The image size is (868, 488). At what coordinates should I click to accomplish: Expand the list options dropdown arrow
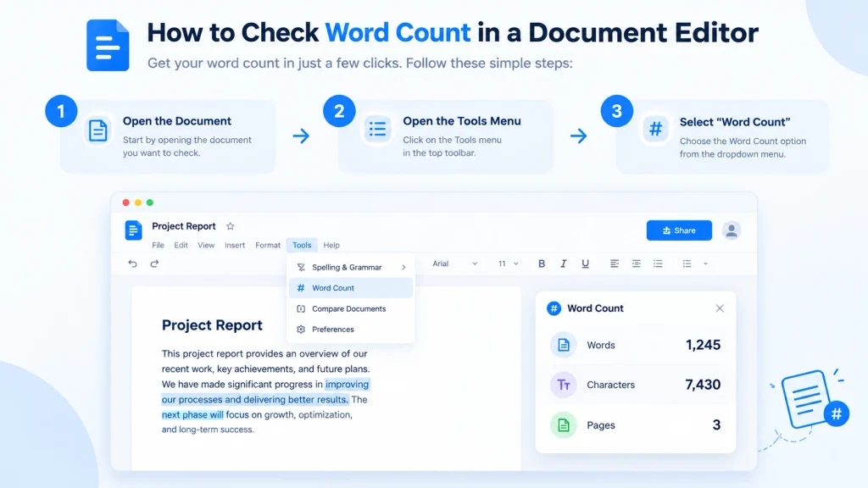click(x=705, y=264)
